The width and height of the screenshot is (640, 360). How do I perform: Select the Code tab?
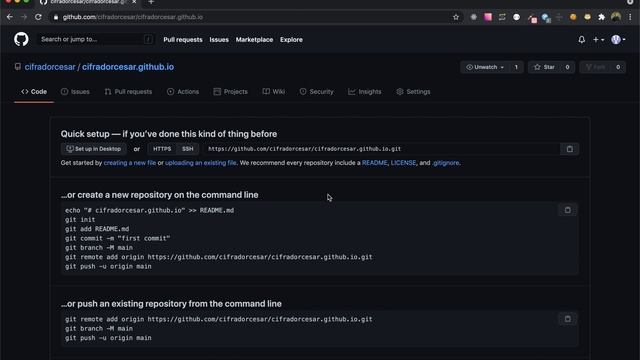point(34,92)
